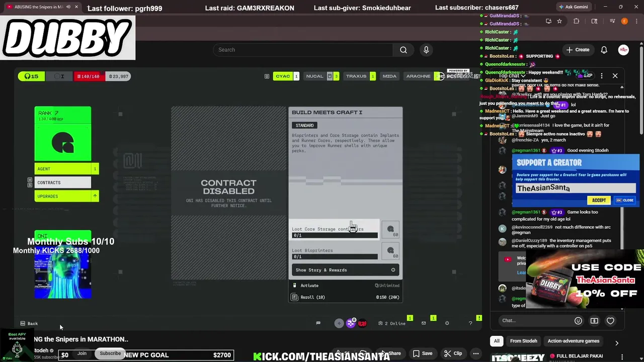Image resolution: width=644 pixels, height=362 pixels.
Task: Bookmark this tab with the star icon
Action: click(559, 21)
